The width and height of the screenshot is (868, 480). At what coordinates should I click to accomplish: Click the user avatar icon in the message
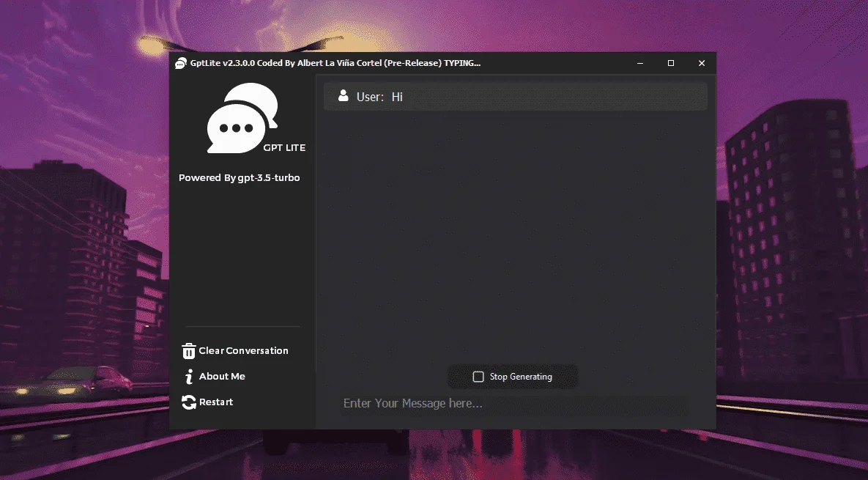(344, 96)
